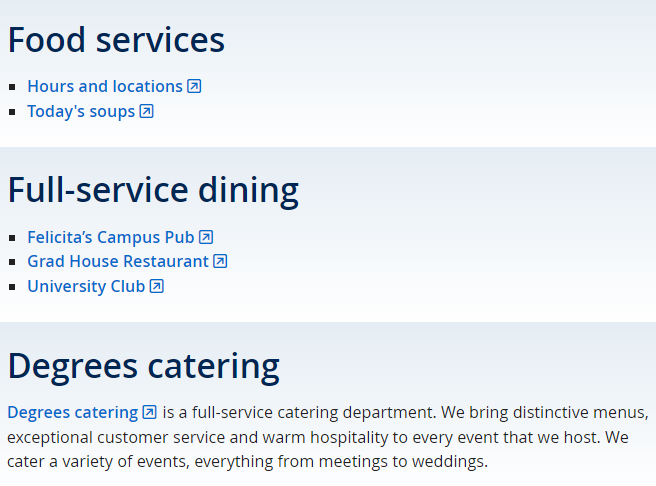Open the Hours and locations link
Viewport: 656px width, 486px height.
[x=105, y=87]
